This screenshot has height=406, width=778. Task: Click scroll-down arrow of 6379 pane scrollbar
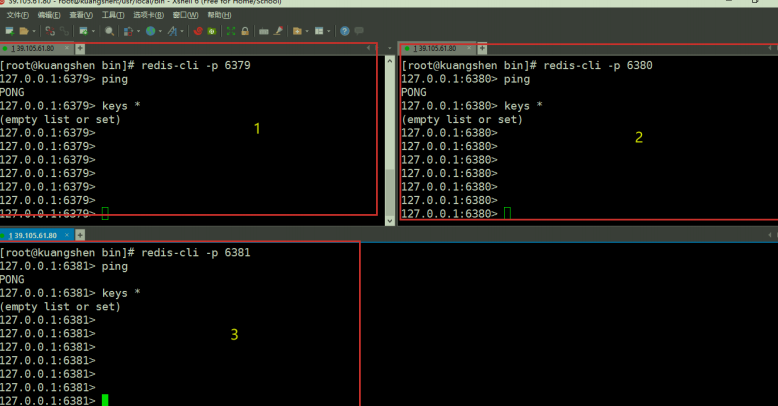389,221
